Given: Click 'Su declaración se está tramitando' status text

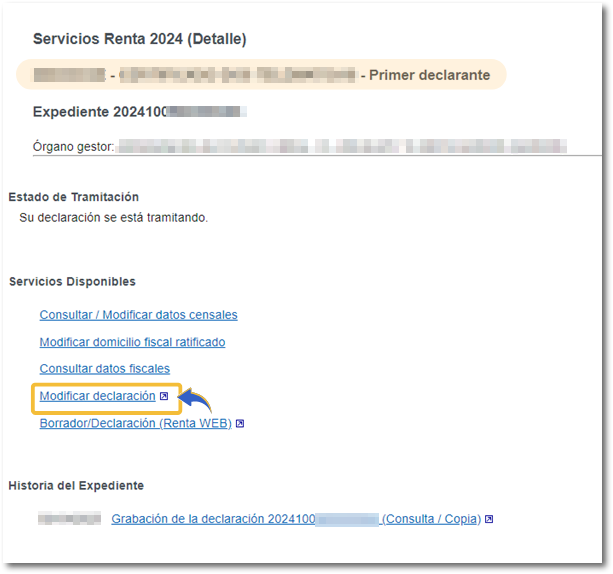Looking at the screenshot, I should pyautogui.click(x=113, y=217).
